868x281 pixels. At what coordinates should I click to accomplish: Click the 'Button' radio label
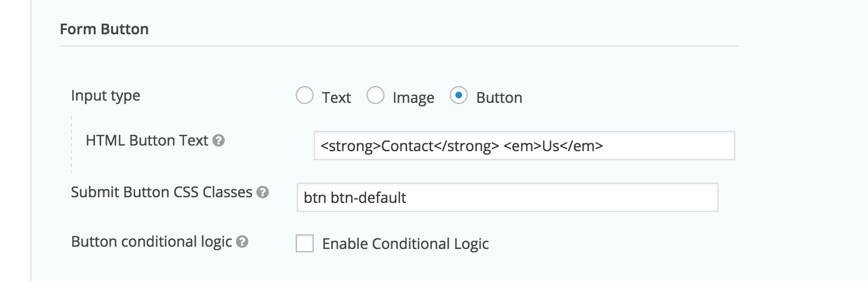point(499,98)
